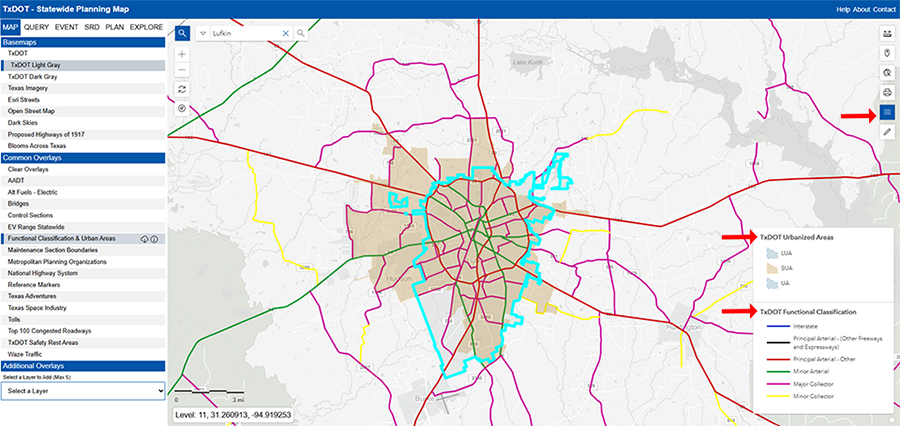Screen dimensions: 900x426
Task: Select Blooms Across Texas basemap
Action: tap(83, 146)
